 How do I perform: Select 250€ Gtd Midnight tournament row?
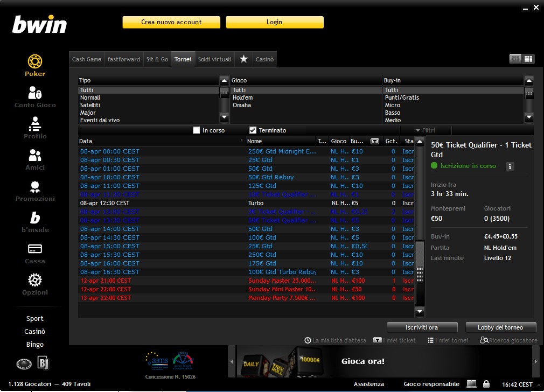(246, 152)
